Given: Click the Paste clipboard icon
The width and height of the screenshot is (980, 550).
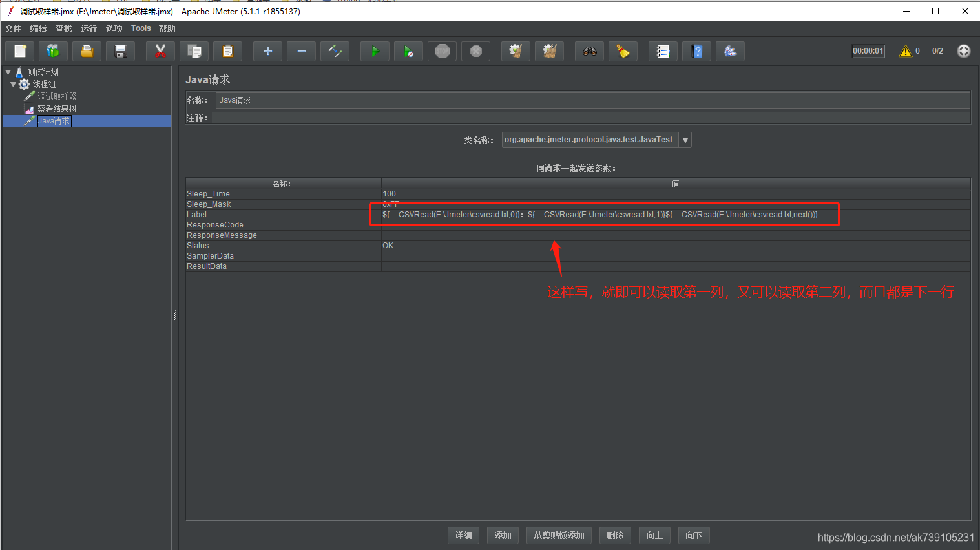Looking at the screenshot, I should tap(228, 51).
